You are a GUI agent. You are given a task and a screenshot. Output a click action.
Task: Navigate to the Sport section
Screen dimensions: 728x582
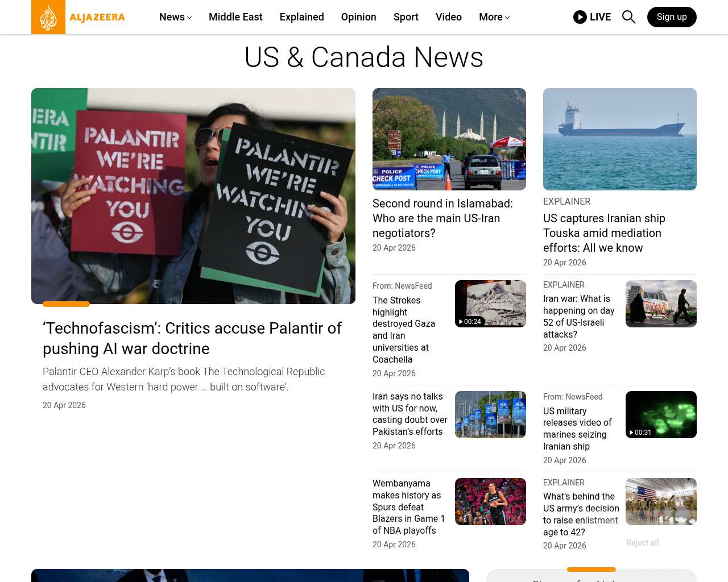click(x=406, y=17)
